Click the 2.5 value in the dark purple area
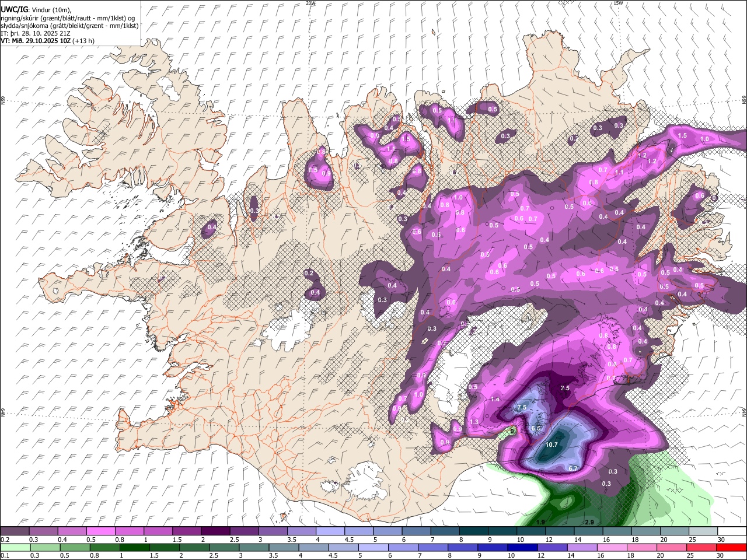This screenshot has height=560, width=747. [564, 388]
